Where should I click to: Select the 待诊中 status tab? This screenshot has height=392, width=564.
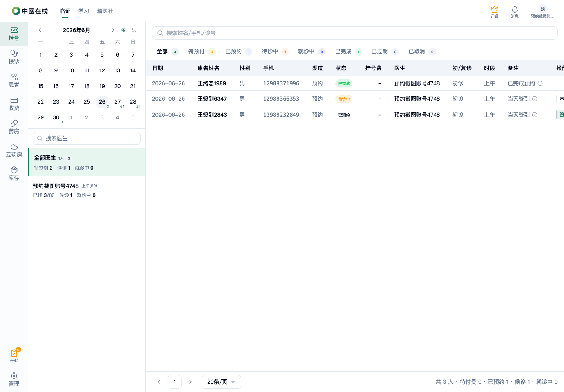tap(275, 51)
